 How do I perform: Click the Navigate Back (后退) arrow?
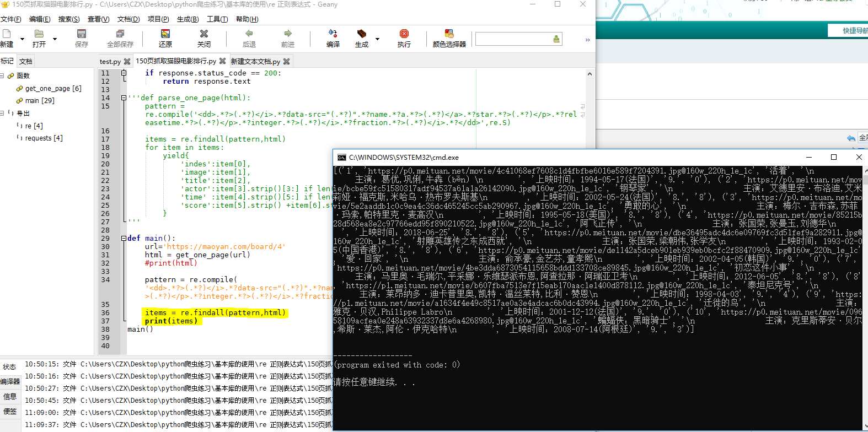pyautogui.click(x=249, y=34)
